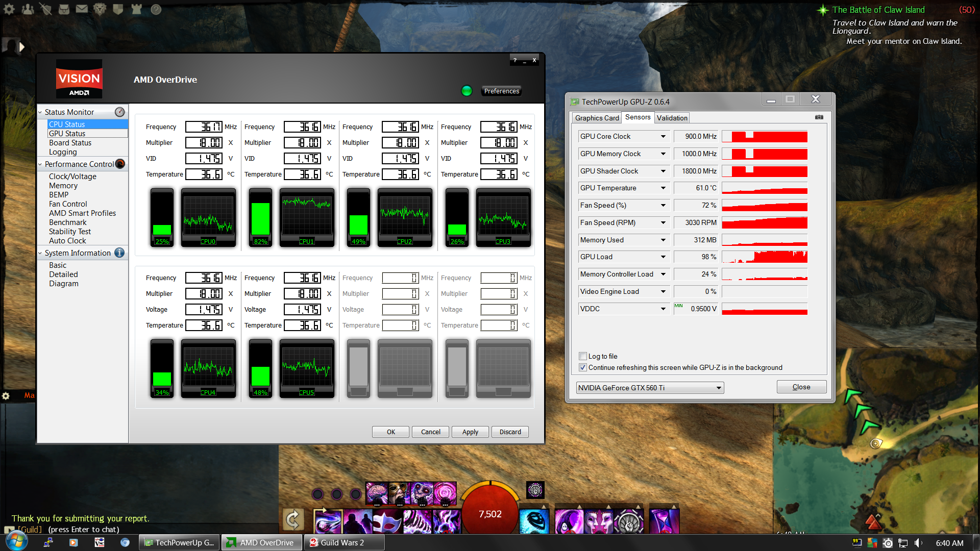980x551 pixels.
Task: Switch to the Validation tab
Action: 672,118
